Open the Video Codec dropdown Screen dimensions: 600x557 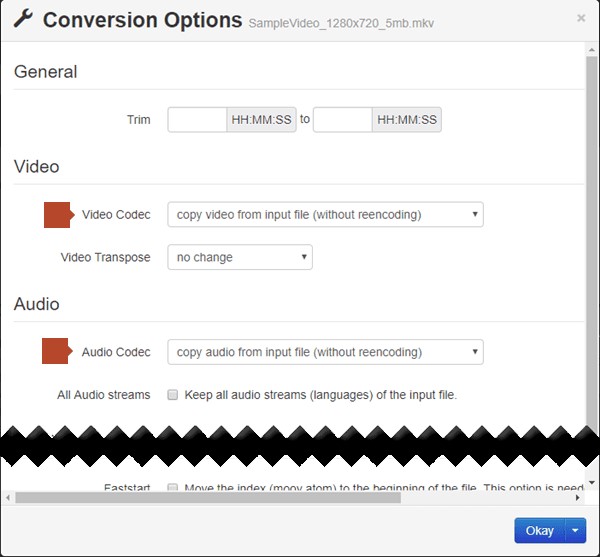coord(325,215)
